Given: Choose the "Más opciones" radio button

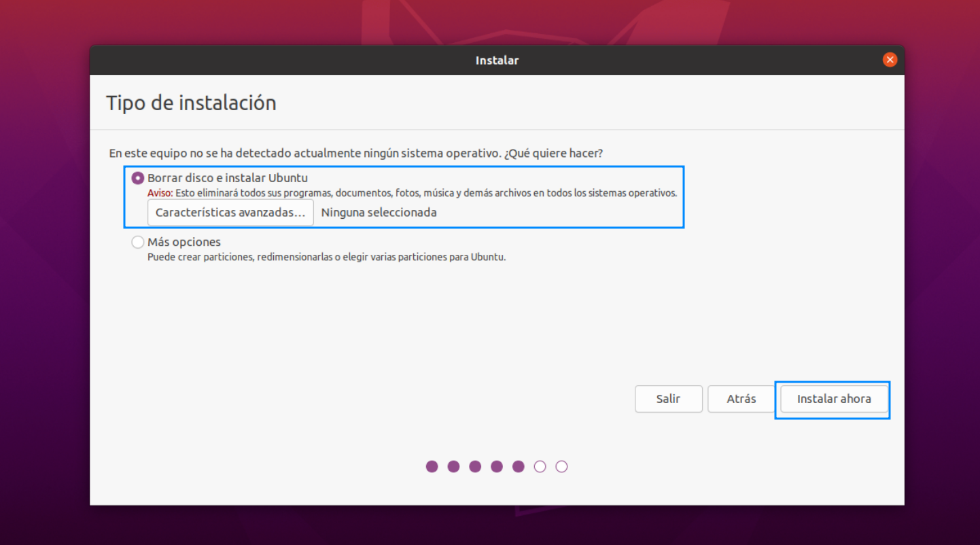Looking at the screenshot, I should click(x=138, y=242).
